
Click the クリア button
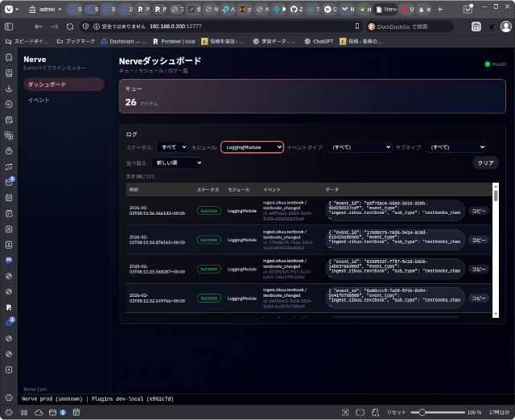(485, 163)
